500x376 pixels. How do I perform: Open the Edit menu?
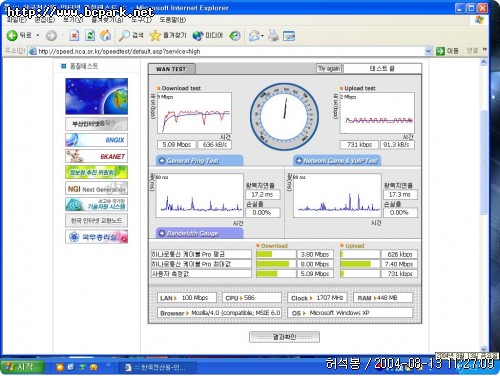[44, 20]
